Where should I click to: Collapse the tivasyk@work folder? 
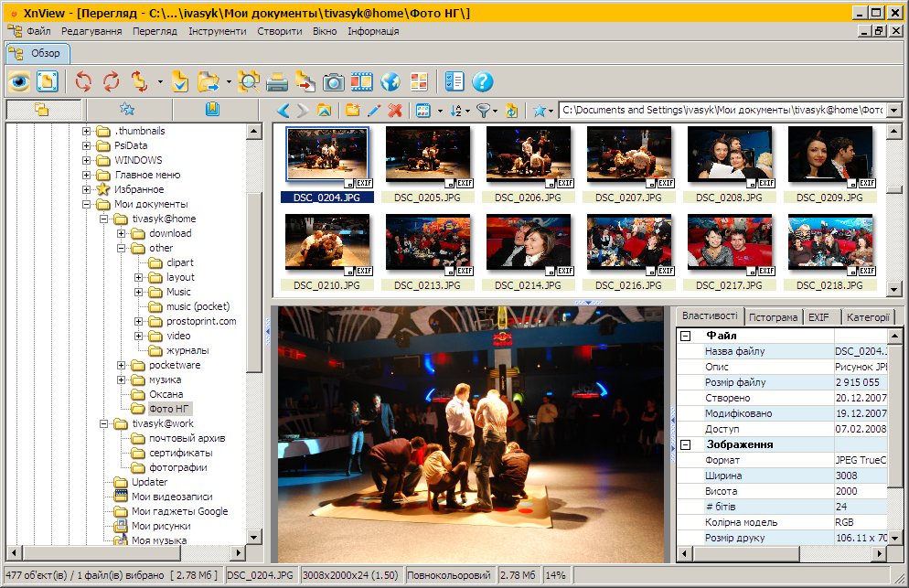(103, 424)
